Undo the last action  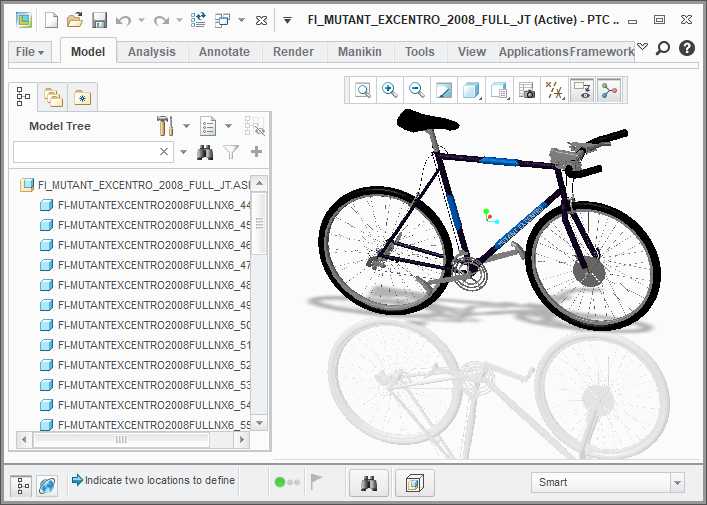124,20
